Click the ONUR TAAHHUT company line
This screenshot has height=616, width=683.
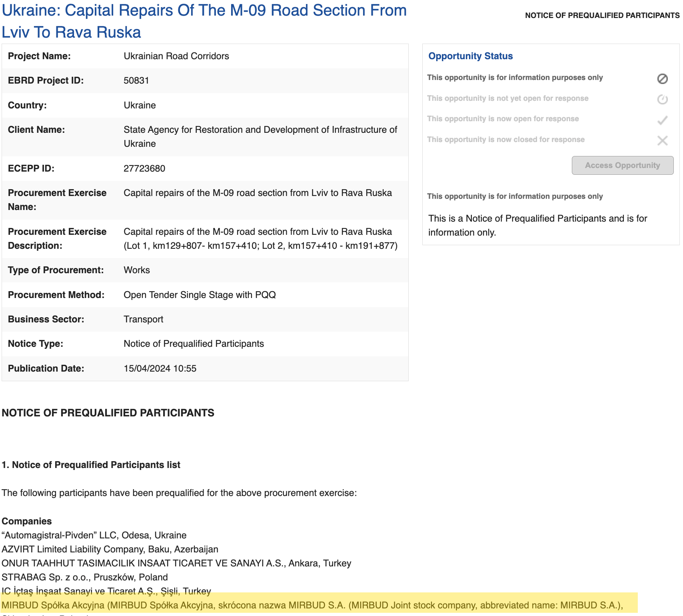pyautogui.click(x=176, y=563)
